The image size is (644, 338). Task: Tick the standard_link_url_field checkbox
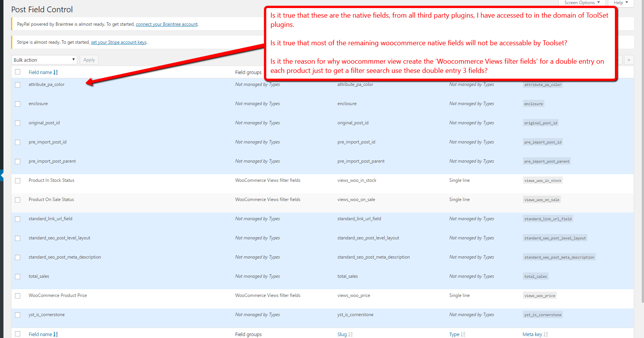[18, 219]
